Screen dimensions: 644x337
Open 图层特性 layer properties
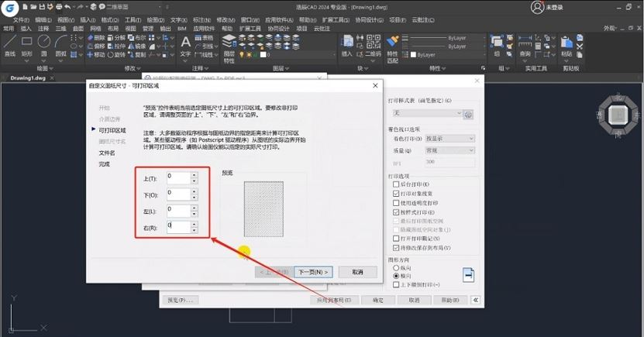point(229,50)
